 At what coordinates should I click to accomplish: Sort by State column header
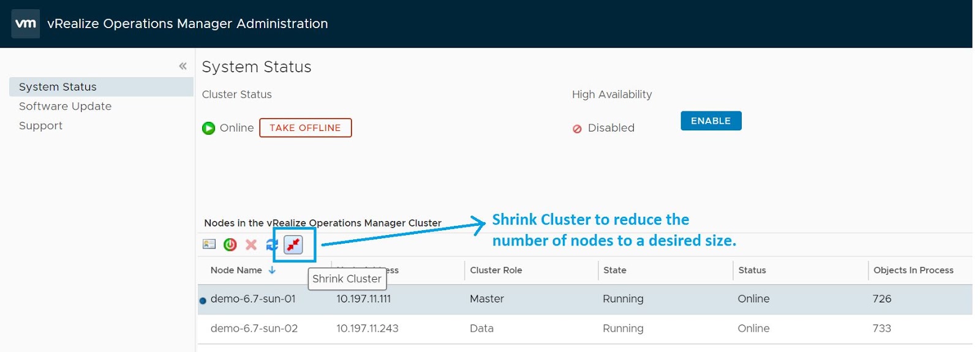click(x=614, y=270)
